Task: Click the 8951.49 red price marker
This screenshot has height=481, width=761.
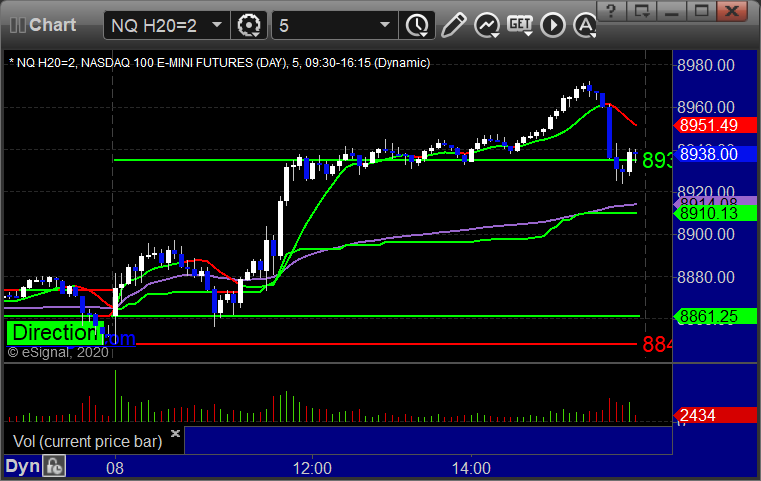Action: click(x=715, y=125)
